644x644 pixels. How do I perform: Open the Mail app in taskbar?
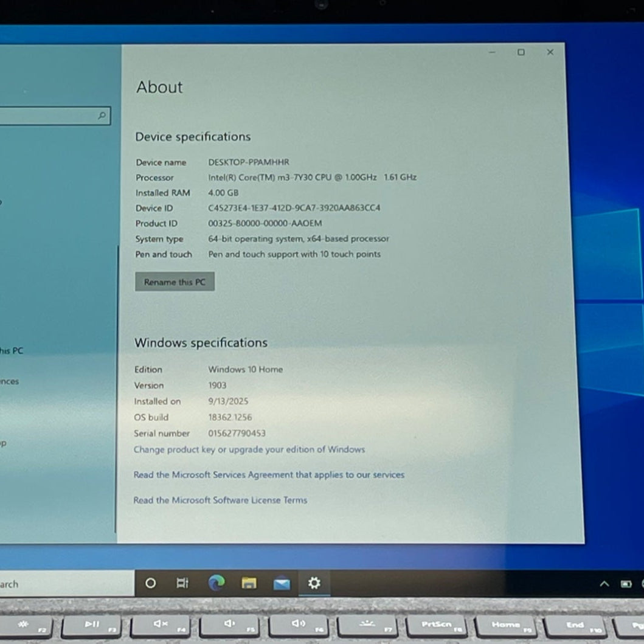(x=282, y=584)
